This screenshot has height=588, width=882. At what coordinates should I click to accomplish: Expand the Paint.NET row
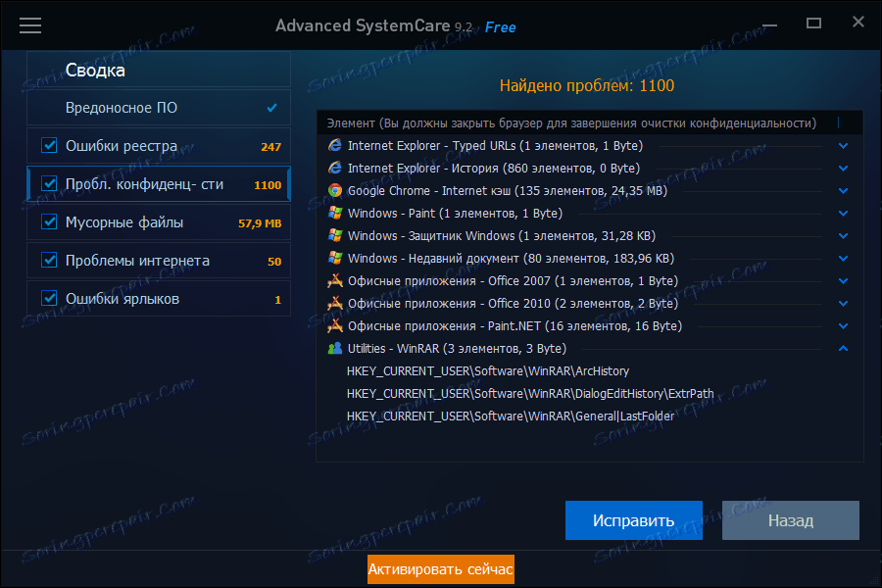[x=843, y=325]
